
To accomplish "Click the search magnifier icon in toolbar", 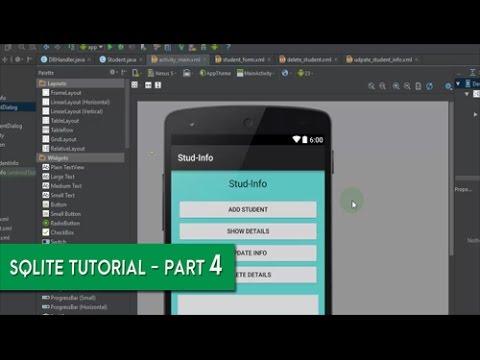I will point(22,47).
